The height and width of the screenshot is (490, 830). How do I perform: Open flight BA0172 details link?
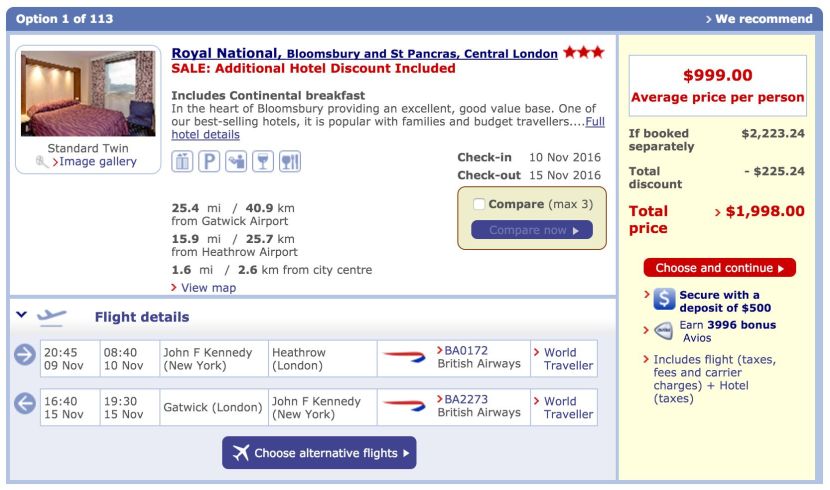pyautogui.click(x=466, y=350)
